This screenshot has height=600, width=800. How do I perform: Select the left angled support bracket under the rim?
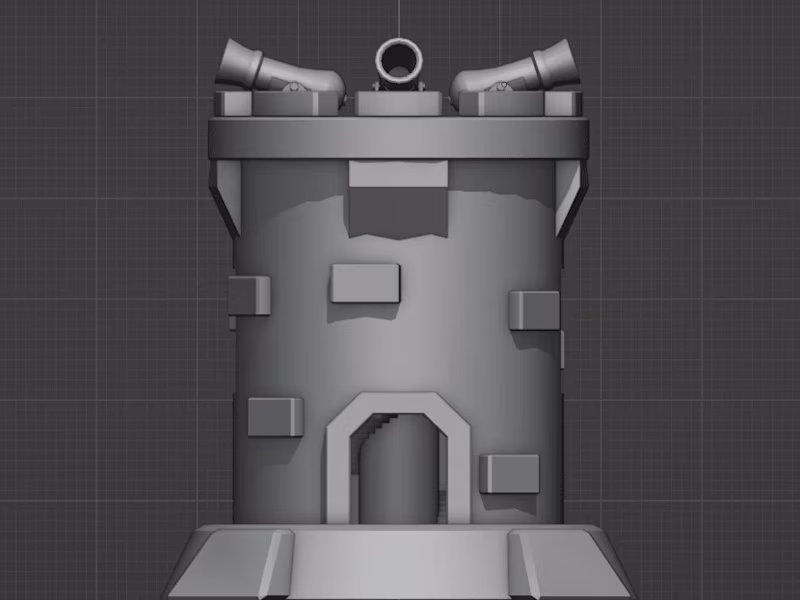point(225,198)
